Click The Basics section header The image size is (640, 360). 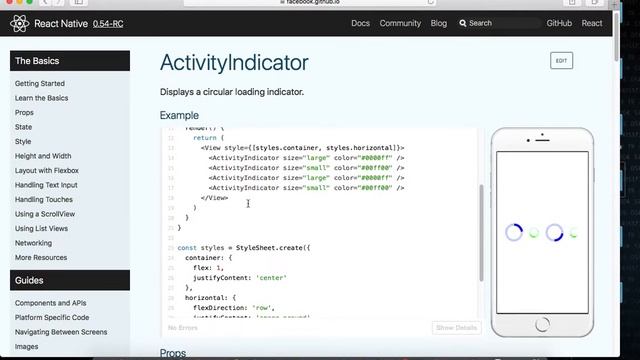point(70,61)
